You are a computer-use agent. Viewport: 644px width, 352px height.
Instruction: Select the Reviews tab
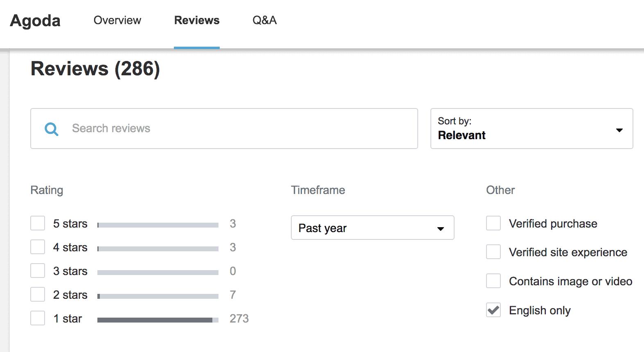tap(197, 20)
